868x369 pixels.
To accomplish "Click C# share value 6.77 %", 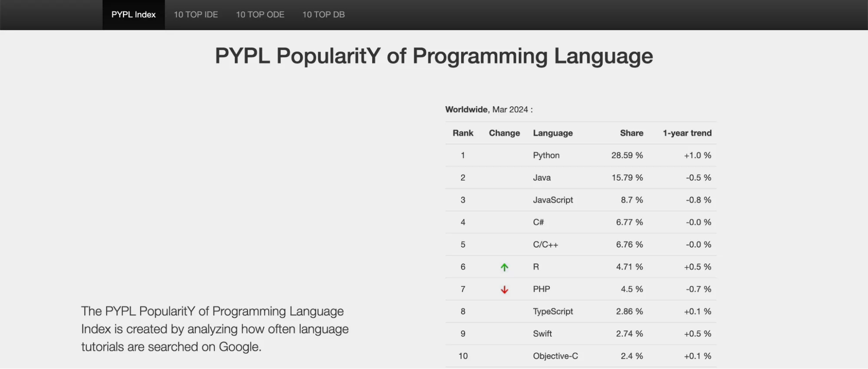I will (629, 222).
